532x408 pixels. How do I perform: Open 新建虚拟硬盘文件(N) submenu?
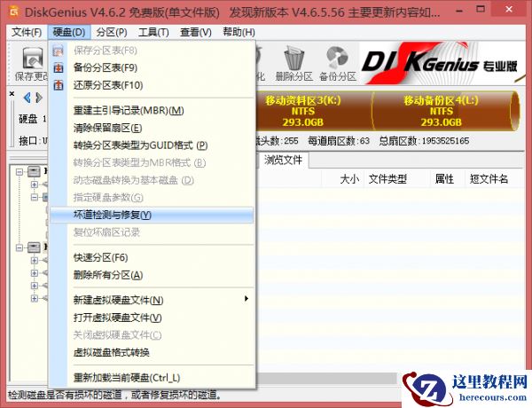coord(152,300)
